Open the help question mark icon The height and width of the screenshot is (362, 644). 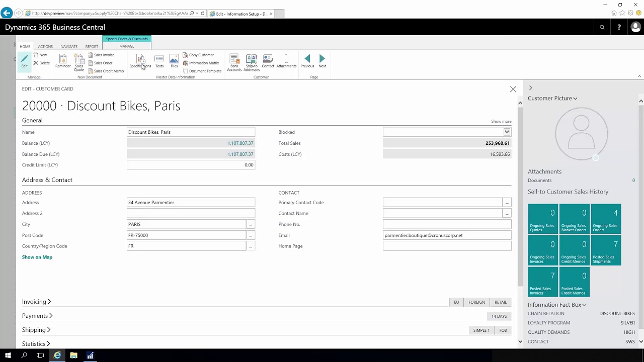(619, 27)
